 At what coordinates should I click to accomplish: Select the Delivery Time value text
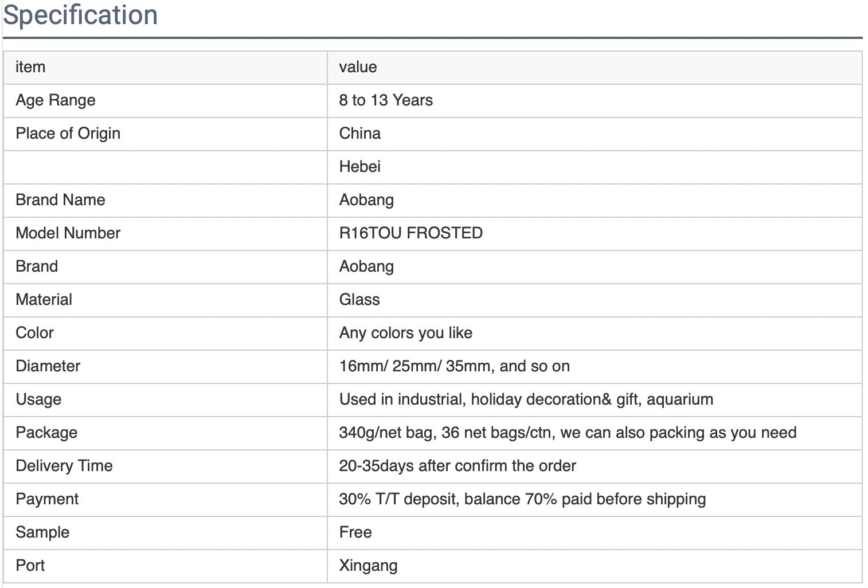457,466
